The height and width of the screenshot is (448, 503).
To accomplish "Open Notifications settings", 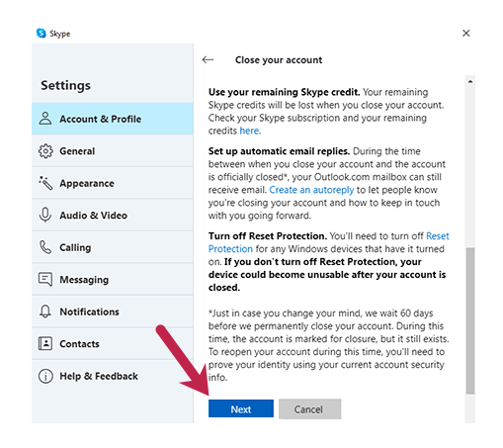I will pos(113,312).
